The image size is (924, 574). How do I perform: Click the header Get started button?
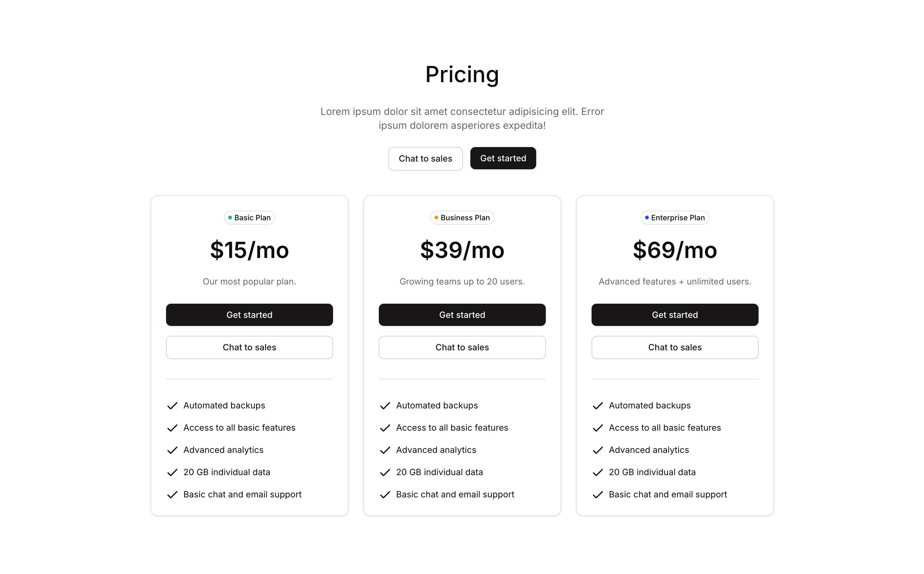(503, 158)
